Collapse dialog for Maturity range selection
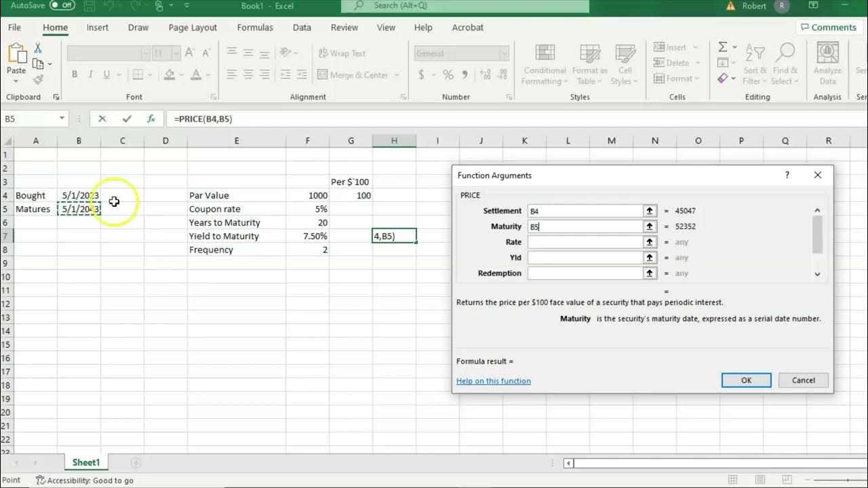The image size is (868, 488). point(650,226)
